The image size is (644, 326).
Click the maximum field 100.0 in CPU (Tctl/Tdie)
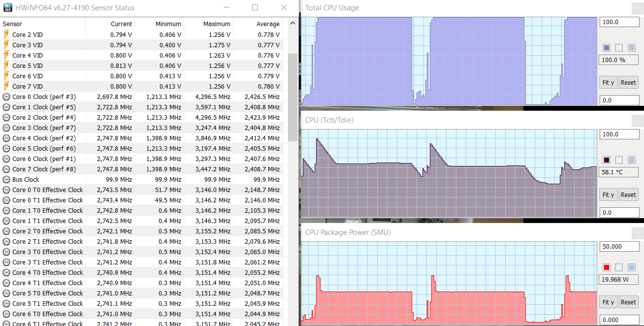pyautogui.click(x=619, y=134)
